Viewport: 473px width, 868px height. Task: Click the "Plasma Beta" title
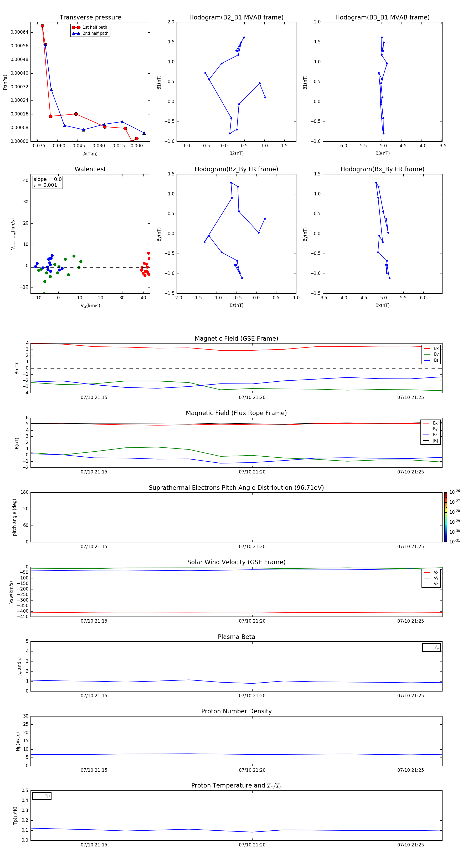[236, 637]
